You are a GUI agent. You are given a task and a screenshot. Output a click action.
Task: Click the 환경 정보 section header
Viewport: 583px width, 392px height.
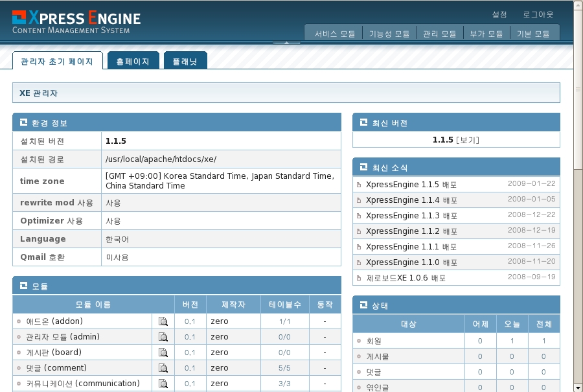click(x=177, y=122)
